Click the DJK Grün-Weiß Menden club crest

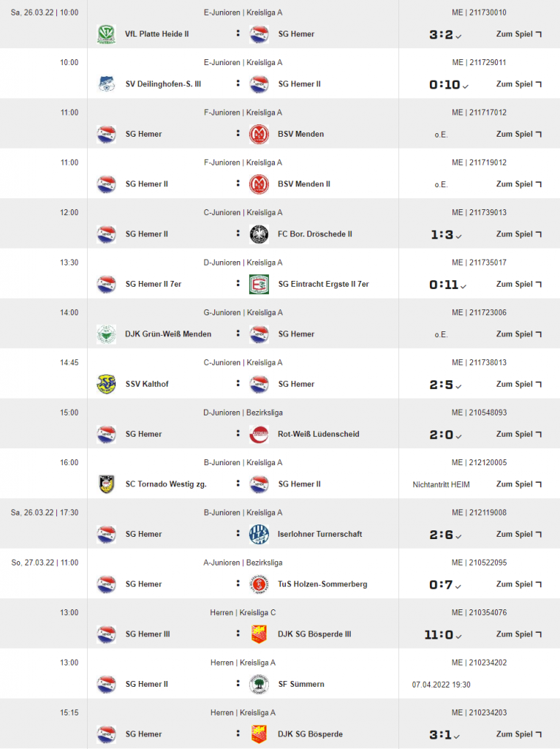click(x=106, y=334)
